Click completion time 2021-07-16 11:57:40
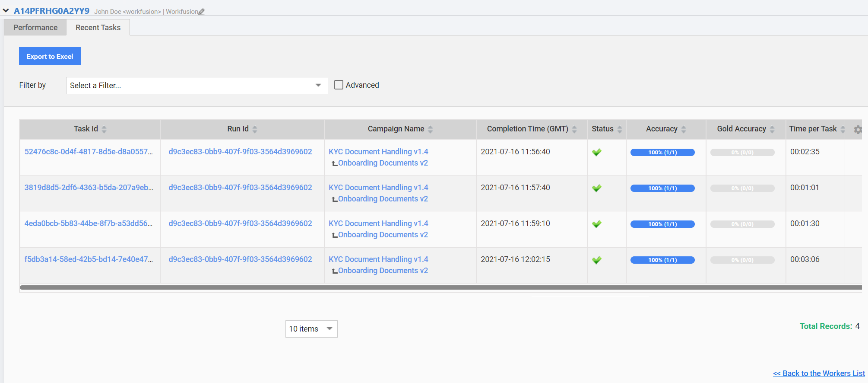Image resolution: width=868 pixels, height=383 pixels. (x=516, y=188)
